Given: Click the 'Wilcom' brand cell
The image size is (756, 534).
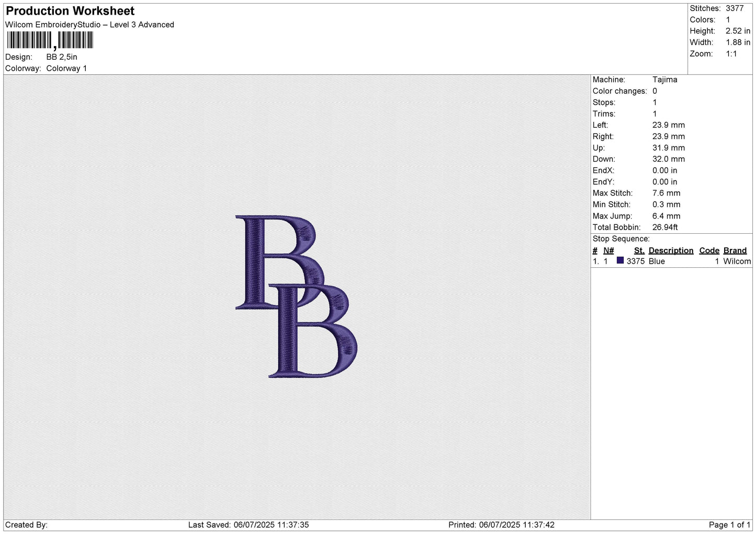Looking at the screenshot, I should point(737,261).
